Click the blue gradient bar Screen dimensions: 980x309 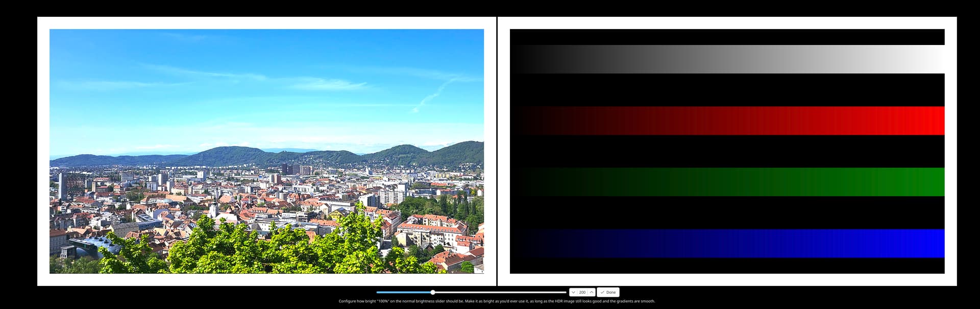coord(727,243)
